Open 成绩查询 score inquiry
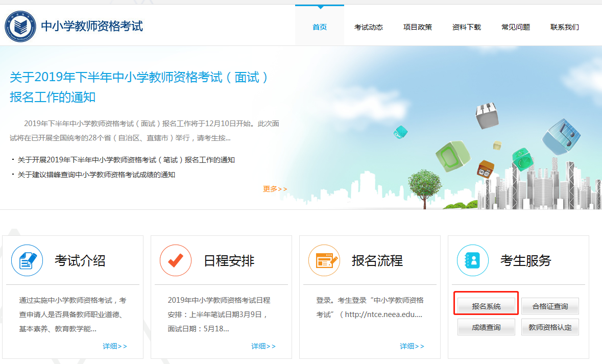Viewport: 602px width, 364px height. tap(486, 326)
